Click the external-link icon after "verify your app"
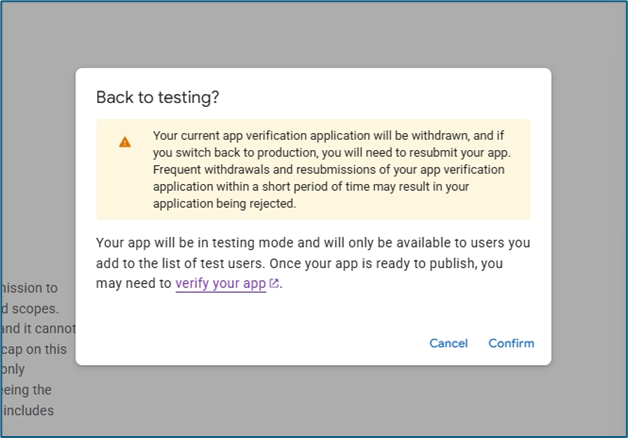This screenshot has height=438, width=628. (x=274, y=284)
